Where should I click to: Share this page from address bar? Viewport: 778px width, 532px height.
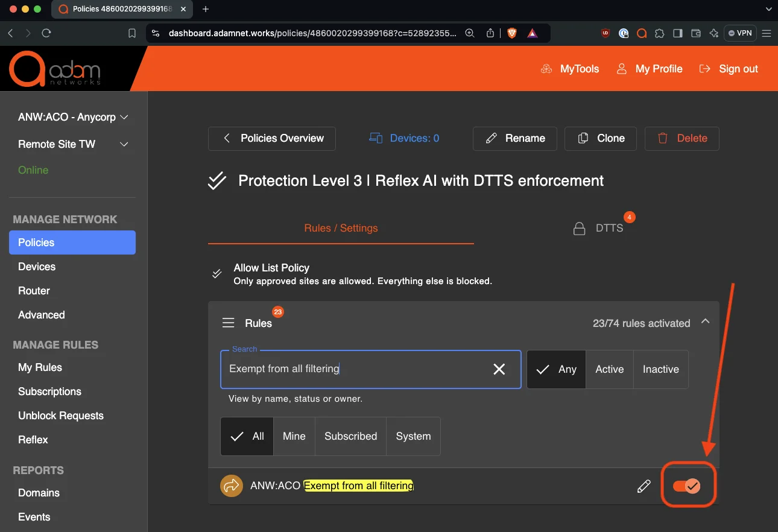[x=490, y=33]
